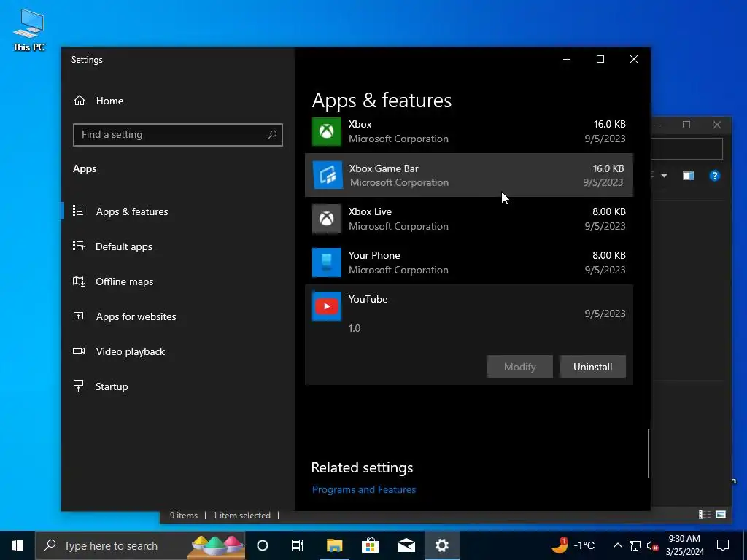Screen dimensions: 747x560
Task: Open Apps for websites page
Action: click(x=136, y=316)
